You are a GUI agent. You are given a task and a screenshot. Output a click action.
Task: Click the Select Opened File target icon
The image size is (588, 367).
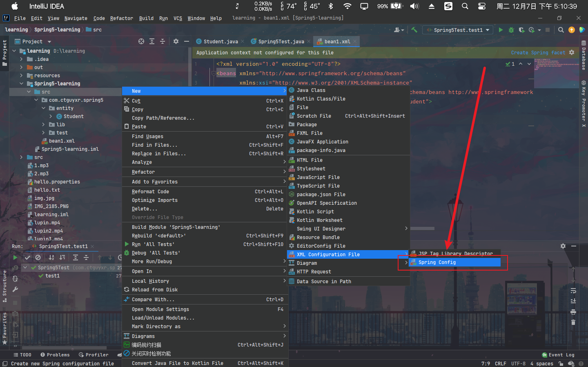click(x=141, y=41)
